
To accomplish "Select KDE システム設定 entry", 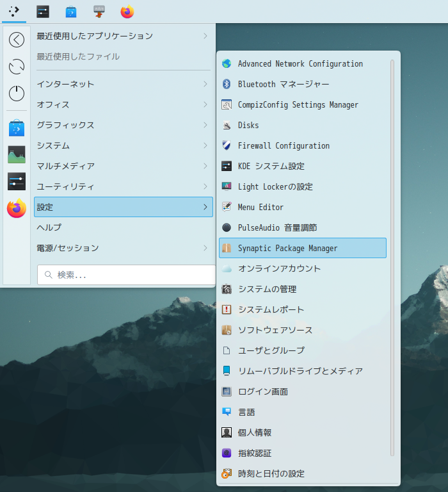I will tap(271, 166).
